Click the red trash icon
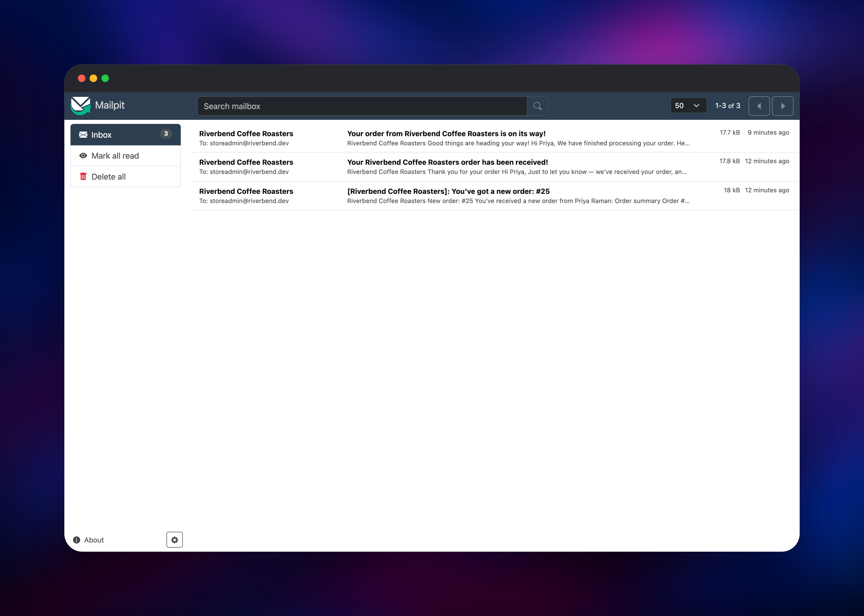 coord(83,176)
